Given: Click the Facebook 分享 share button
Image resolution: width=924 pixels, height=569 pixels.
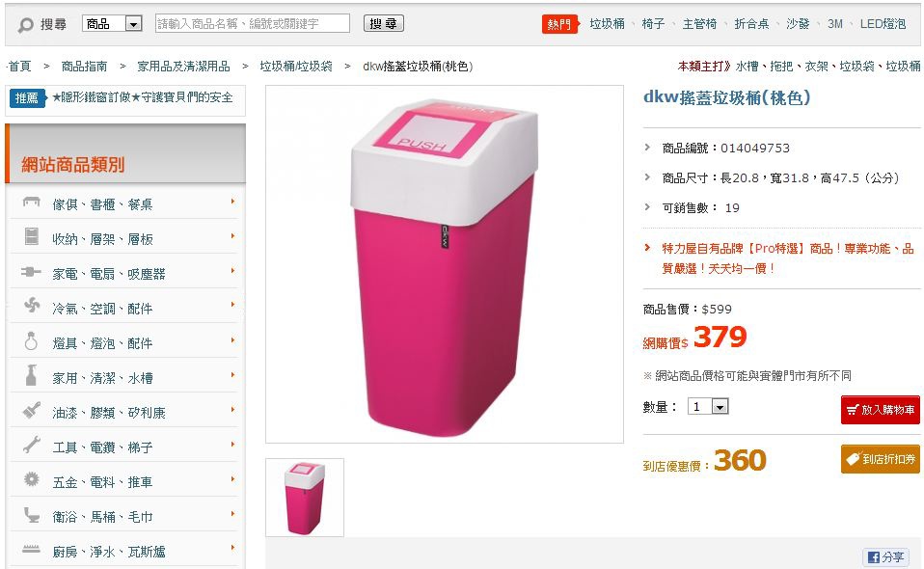Looking at the screenshot, I should coord(885,557).
